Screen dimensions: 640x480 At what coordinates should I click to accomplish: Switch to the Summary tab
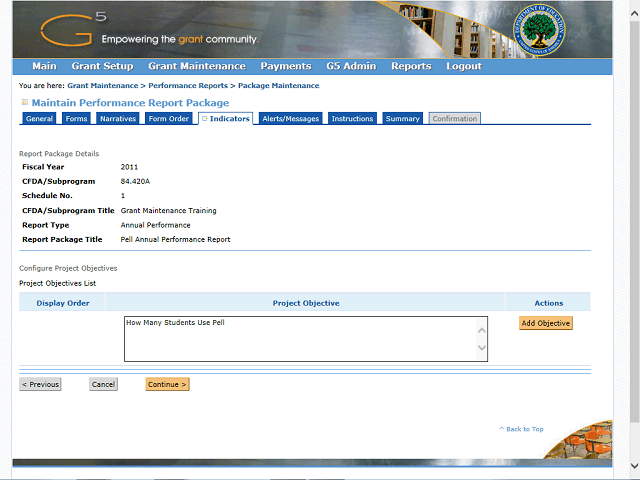tap(402, 118)
